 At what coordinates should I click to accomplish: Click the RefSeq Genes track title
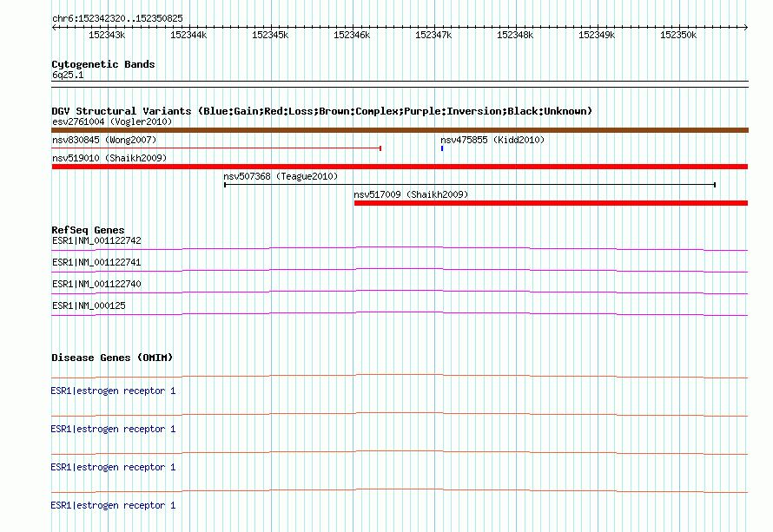click(88, 230)
